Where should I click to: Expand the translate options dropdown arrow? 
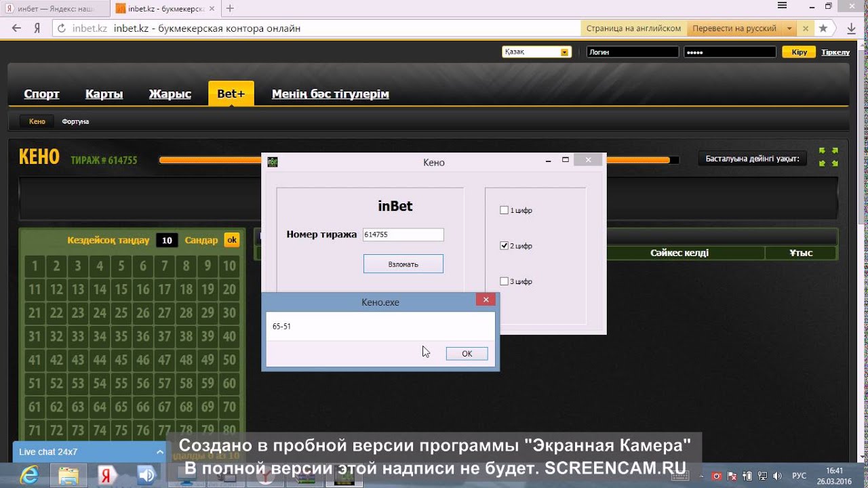pos(789,28)
